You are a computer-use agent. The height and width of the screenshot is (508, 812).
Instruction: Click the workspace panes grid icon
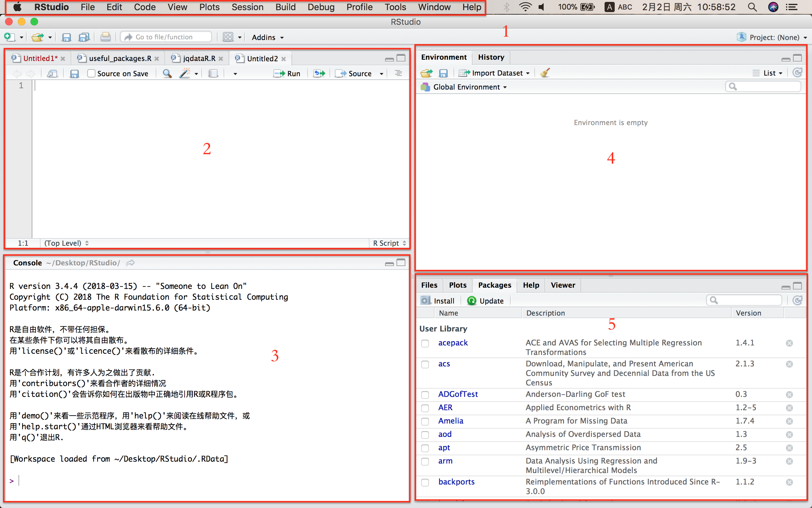click(x=228, y=37)
